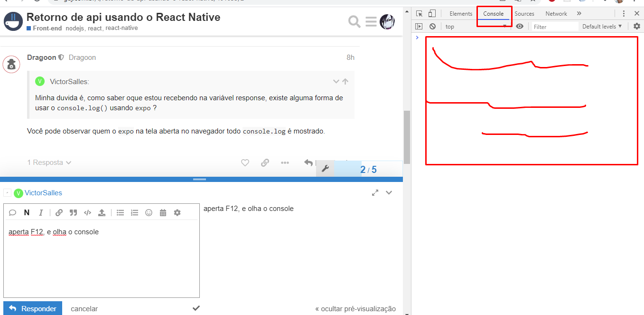
Task: Select the DevTools inspect element tool
Action: 419,14
